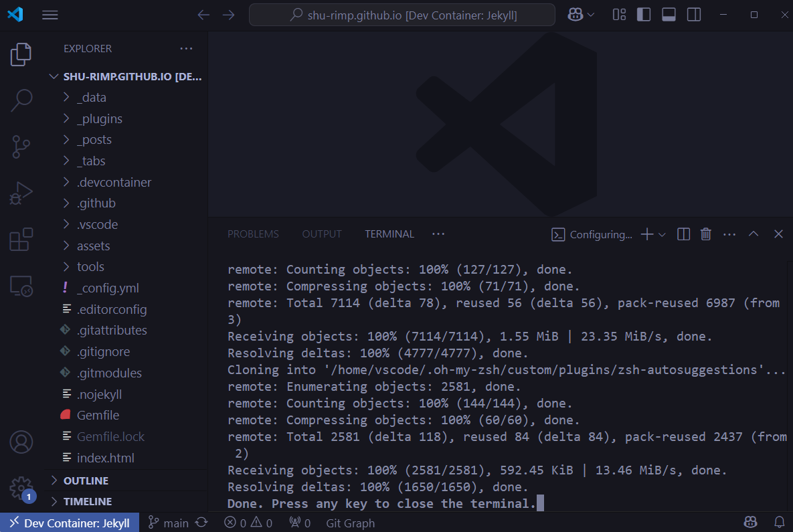Toggle the primary side bar
The height and width of the screenshot is (532, 793).
[644, 15]
